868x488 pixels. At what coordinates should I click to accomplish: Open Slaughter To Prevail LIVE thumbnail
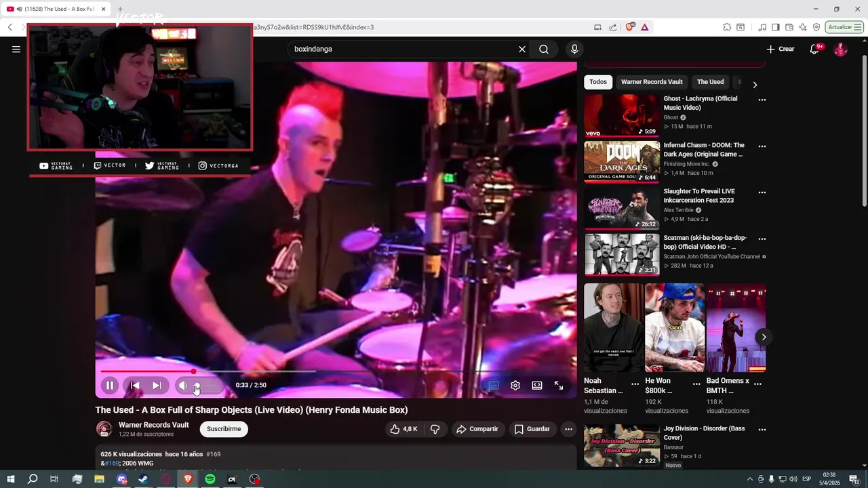[x=622, y=208]
